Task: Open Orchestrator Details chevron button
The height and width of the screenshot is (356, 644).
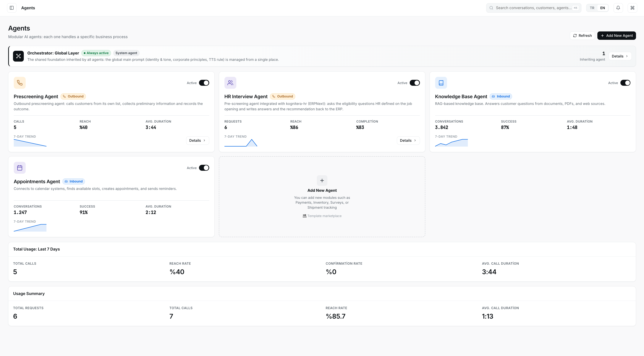Action: (x=620, y=56)
